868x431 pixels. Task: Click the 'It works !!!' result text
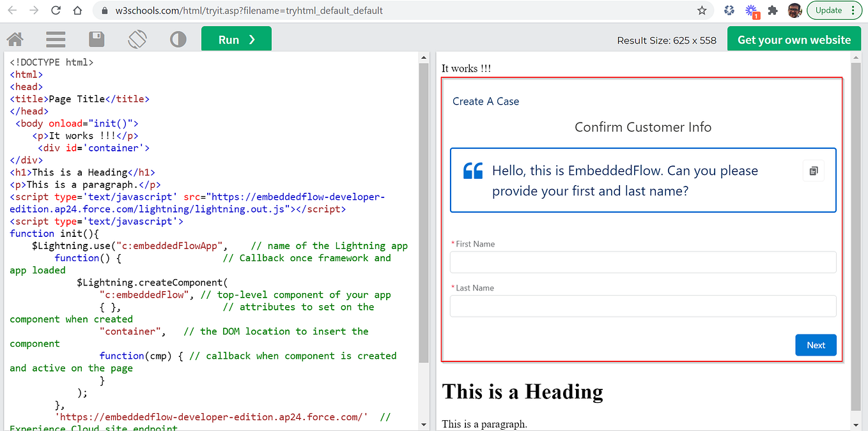point(466,68)
